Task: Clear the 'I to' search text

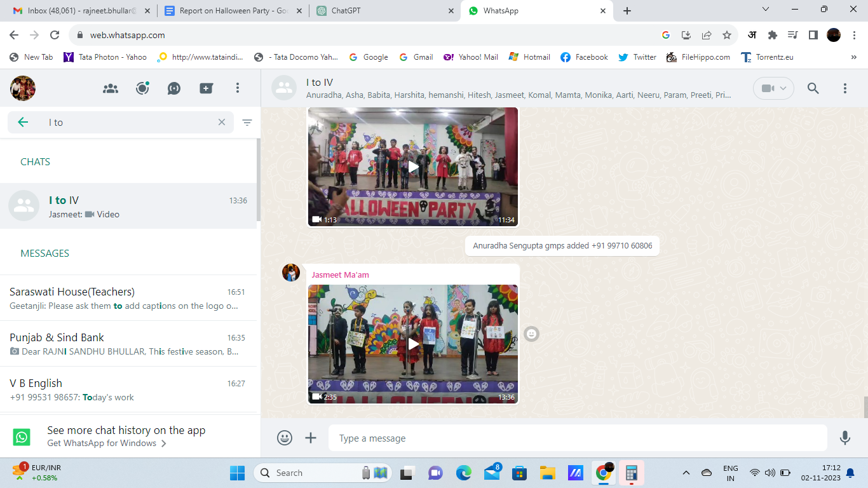Action: pyautogui.click(x=222, y=122)
